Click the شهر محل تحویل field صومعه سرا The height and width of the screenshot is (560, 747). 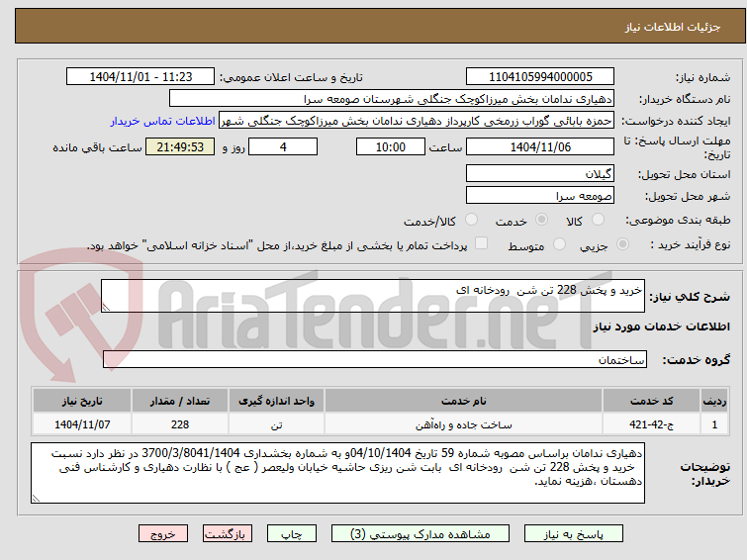pyautogui.click(x=540, y=195)
